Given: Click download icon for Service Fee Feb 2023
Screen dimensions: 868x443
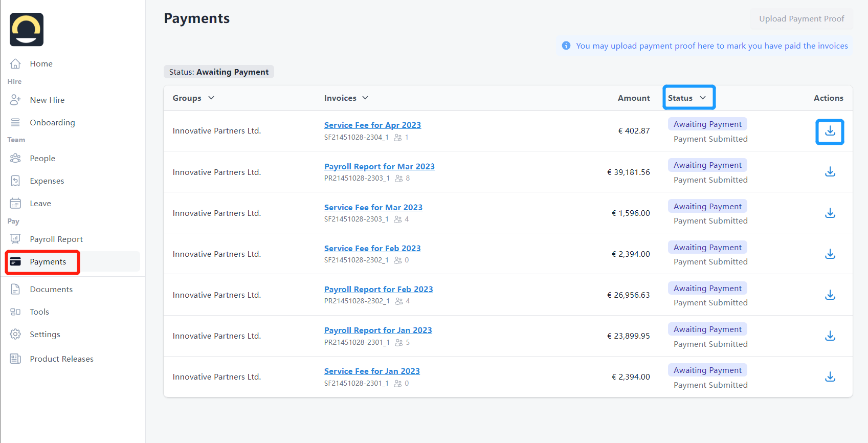Looking at the screenshot, I should click(830, 254).
